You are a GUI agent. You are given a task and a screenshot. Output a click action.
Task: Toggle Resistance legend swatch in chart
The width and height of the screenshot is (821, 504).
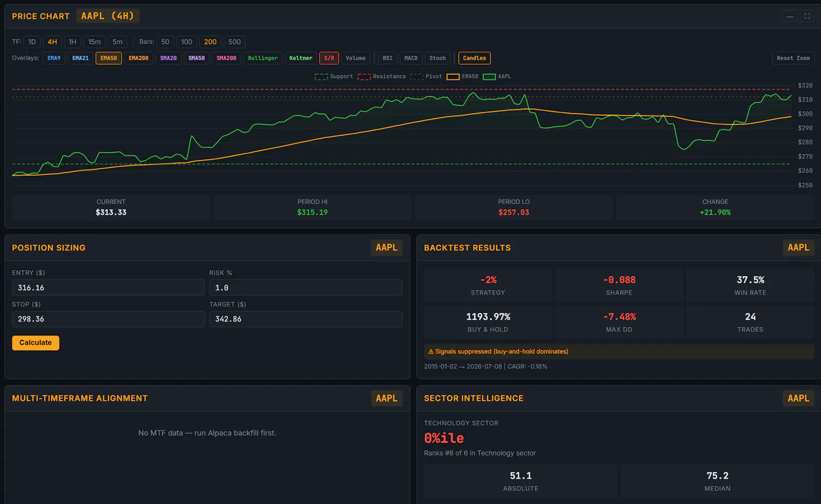click(364, 77)
